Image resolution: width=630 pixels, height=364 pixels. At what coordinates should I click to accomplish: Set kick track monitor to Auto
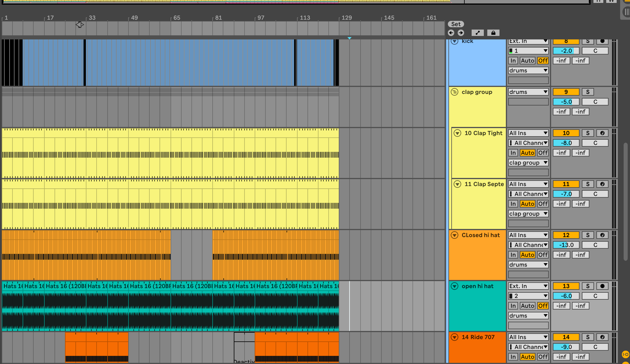tap(527, 61)
